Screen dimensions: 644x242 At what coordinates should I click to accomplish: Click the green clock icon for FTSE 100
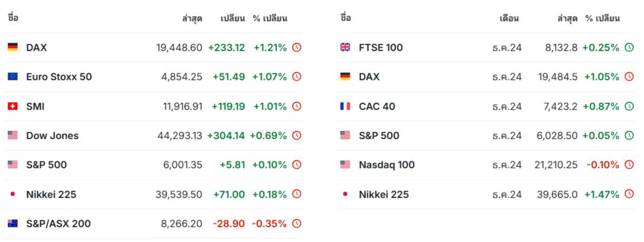[629, 48]
